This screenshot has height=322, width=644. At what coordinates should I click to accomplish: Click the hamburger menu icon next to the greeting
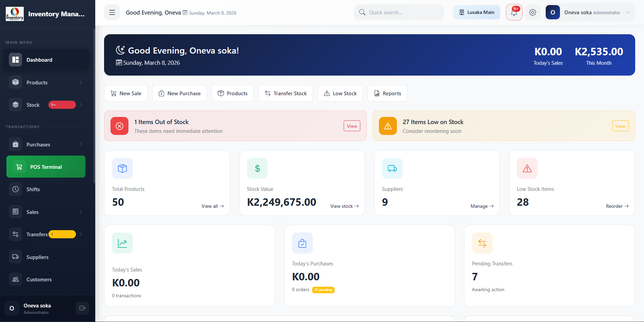click(112, 12)
